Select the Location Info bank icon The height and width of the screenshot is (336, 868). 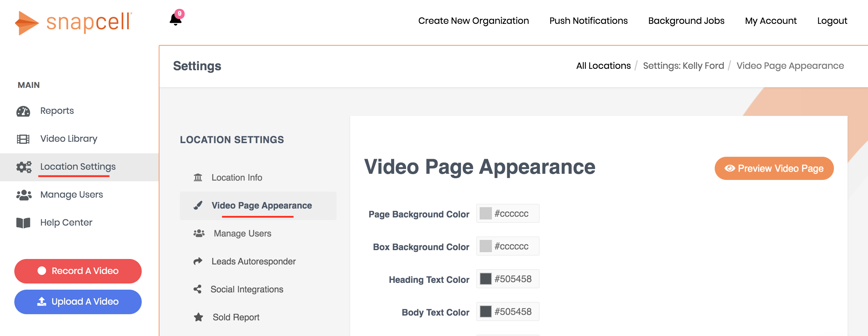click(x=198, y=177)
